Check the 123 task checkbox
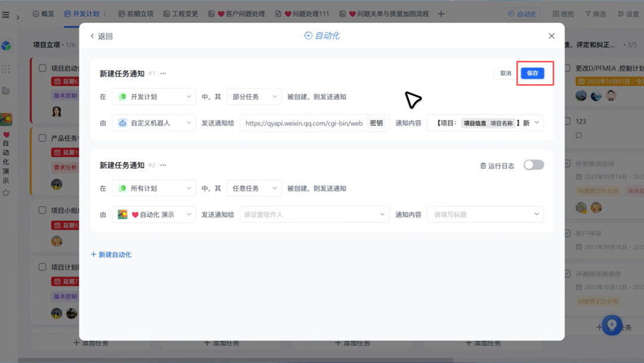Viewport: 644px width, 363px height. (567, 121)
